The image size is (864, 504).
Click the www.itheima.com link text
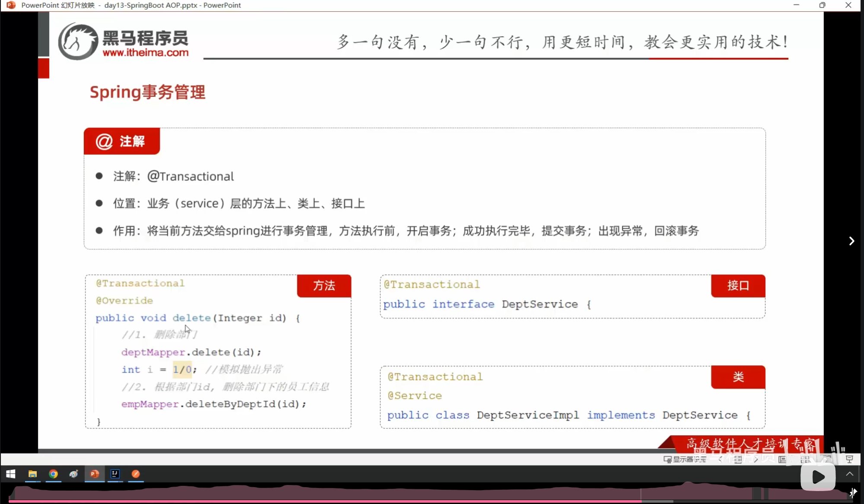pos(145,53)
